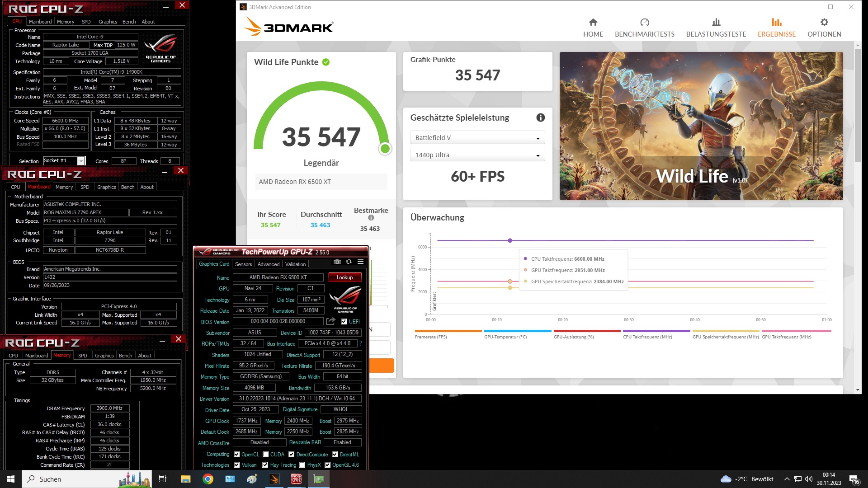
Task: Open the About tab in the CPU-Z Memory timings window
Action: pyautogui.click(x=145, y=356)
